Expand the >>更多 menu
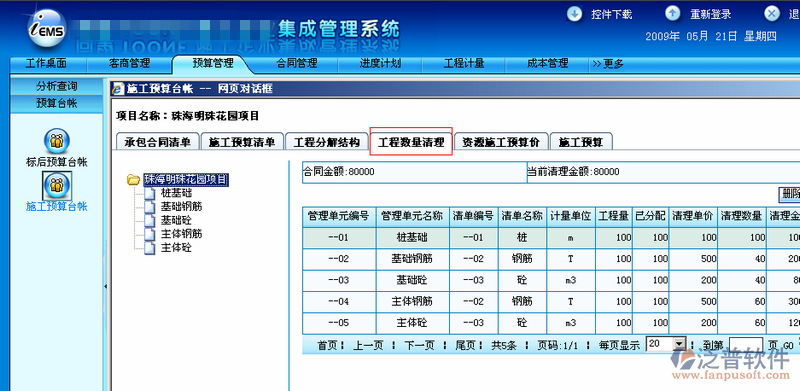This screenshot has height=391, width=800. click(x=607, y=64)
